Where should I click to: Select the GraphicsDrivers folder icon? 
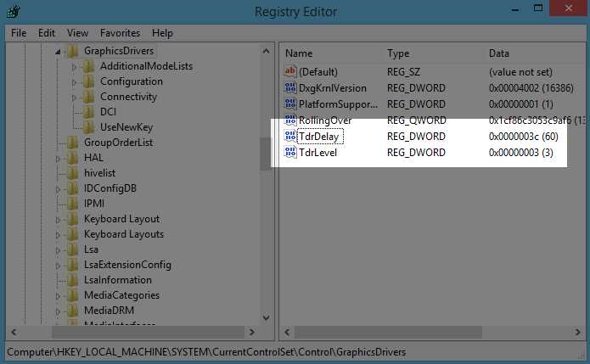73,51
